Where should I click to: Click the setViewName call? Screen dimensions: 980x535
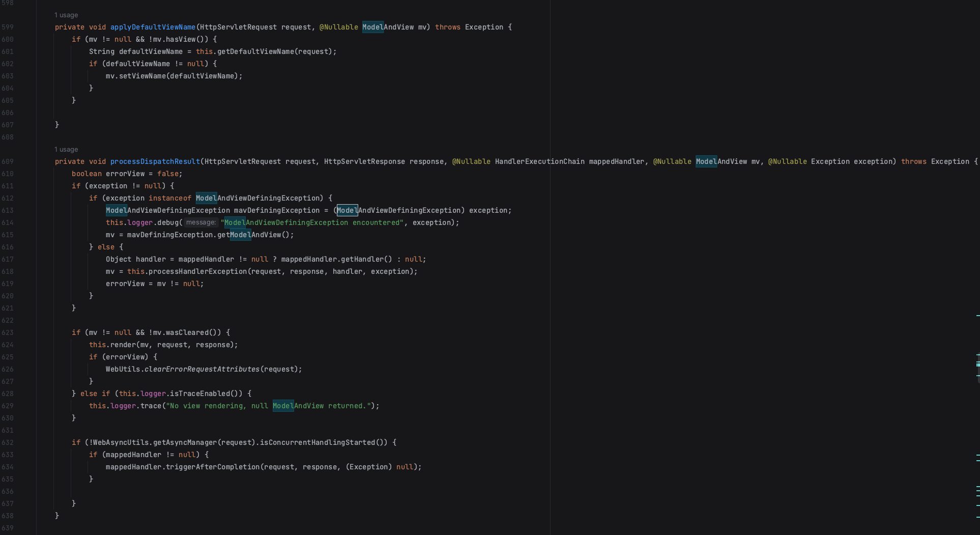[x=142, y=76]
